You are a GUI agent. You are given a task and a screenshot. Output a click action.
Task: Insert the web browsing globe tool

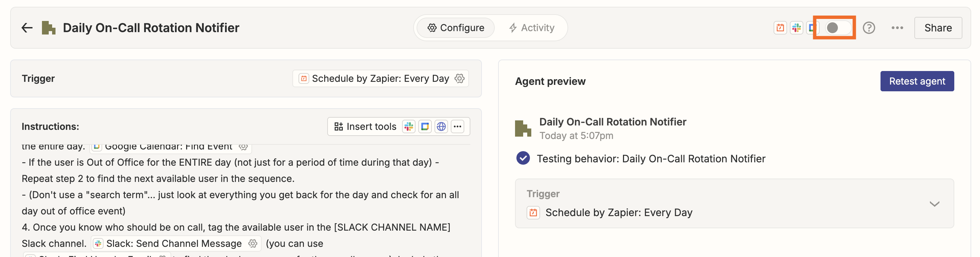pyautogui.click(x=441, y=126)
